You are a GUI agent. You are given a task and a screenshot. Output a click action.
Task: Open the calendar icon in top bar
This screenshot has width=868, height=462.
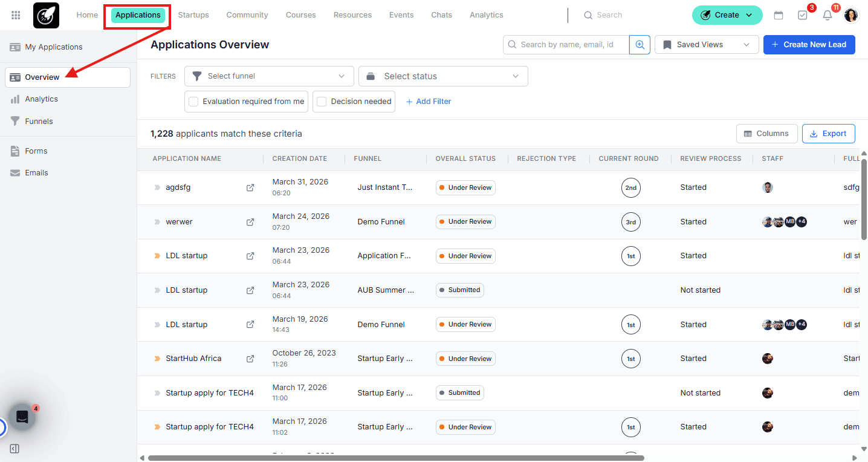pos(779,15)
